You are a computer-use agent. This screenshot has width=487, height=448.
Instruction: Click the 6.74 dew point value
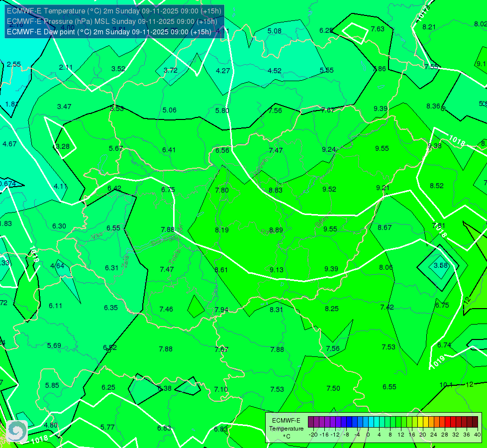pos(444,345)
